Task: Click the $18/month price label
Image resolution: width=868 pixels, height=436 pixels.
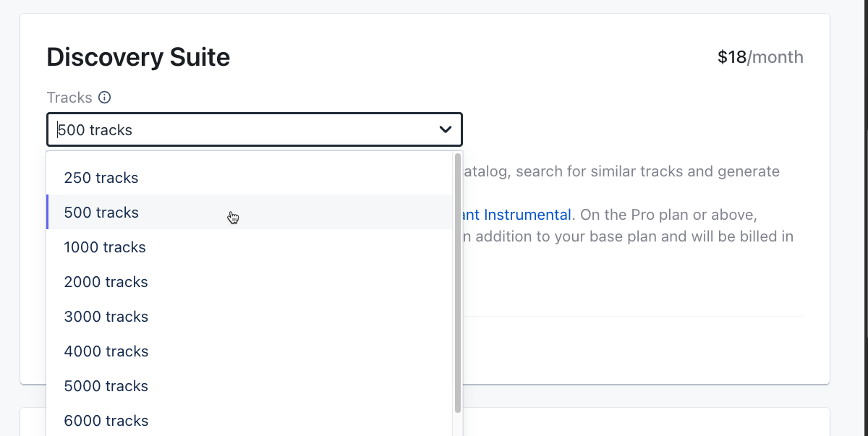Action: coord(759,57)
